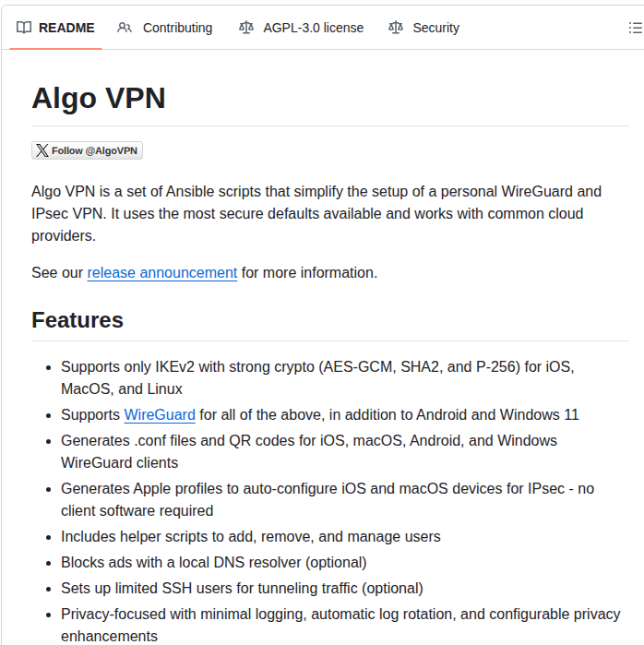Select the AGPL-3.0 license tab
644x645 pixels.
coord(313,28)
